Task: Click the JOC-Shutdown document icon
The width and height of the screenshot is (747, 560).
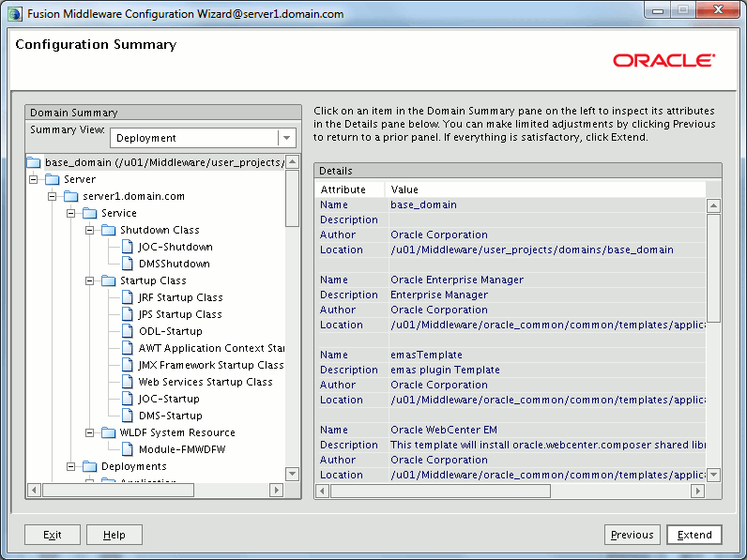Action: coord(128,247)
